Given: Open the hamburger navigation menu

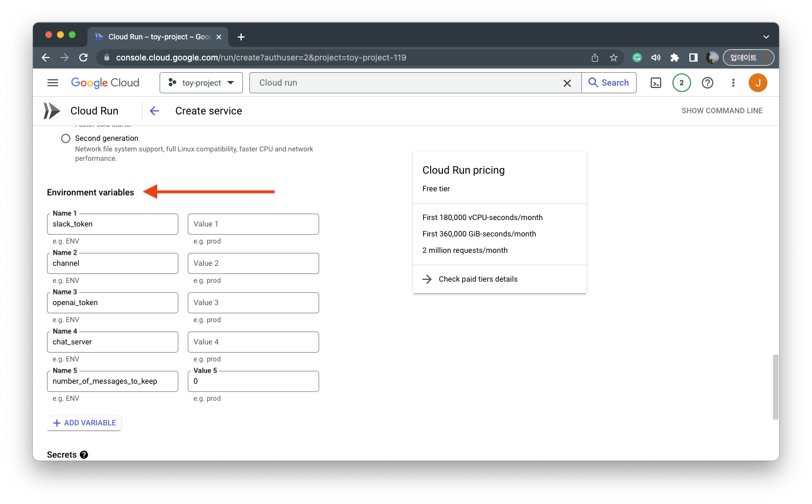Looking at the screenshot, I should click(53, 83).
